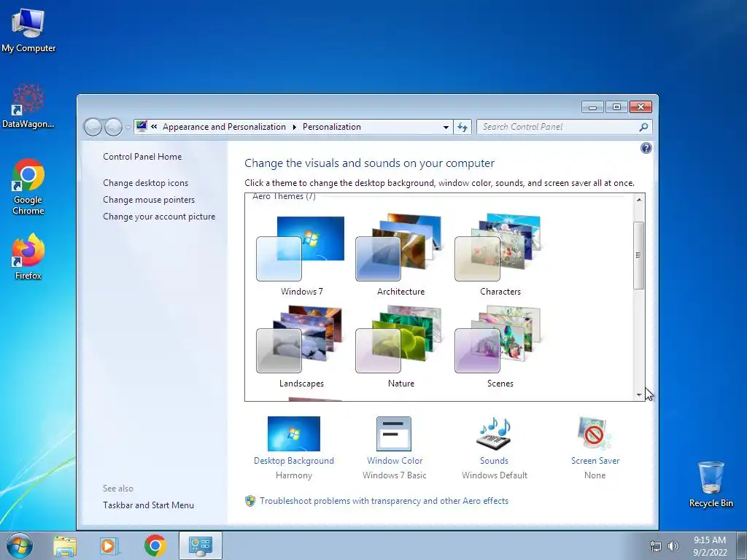Expand the address bar history dropdown
Screen dimensions: 747x560
pyautogui.click(x=446, y=127)
